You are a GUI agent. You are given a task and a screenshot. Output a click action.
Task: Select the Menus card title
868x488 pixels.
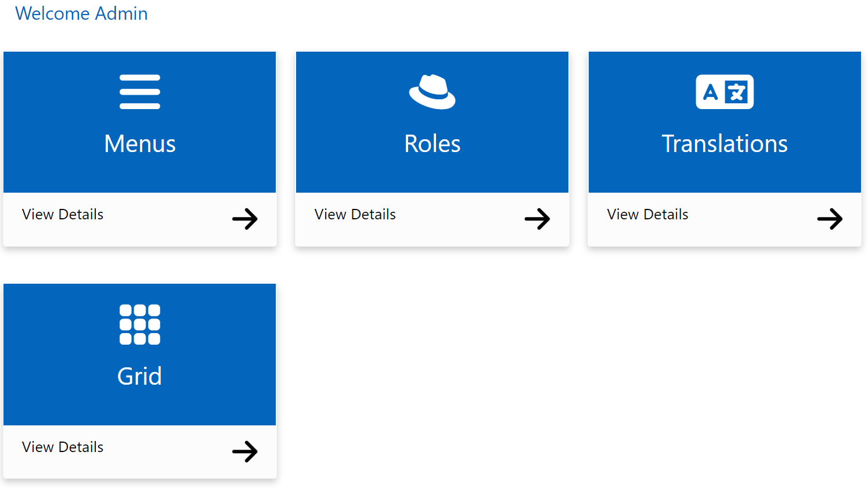coord(139,144)
